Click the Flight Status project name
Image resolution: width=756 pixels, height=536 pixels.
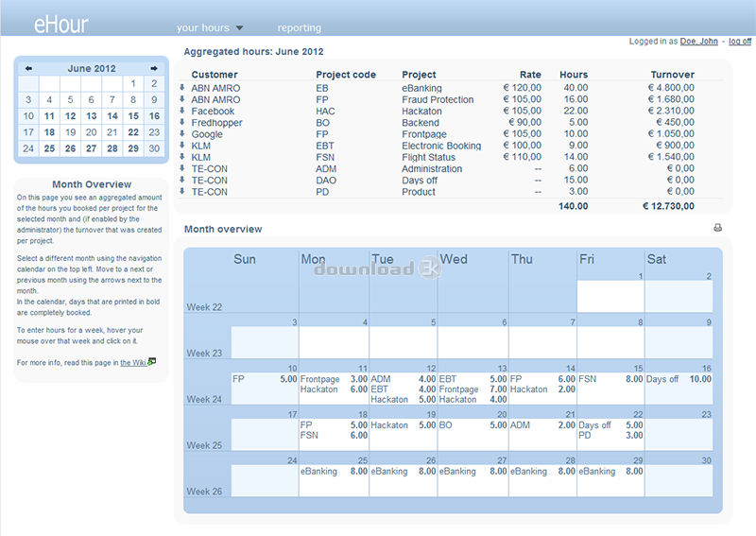[429, 158]
